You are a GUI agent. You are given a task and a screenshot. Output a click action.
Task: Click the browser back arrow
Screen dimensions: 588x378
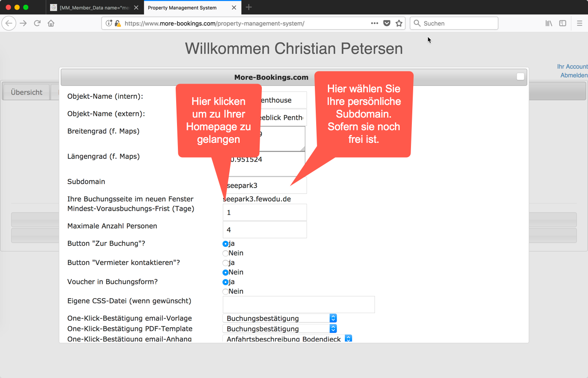click(x=9, y=24)
